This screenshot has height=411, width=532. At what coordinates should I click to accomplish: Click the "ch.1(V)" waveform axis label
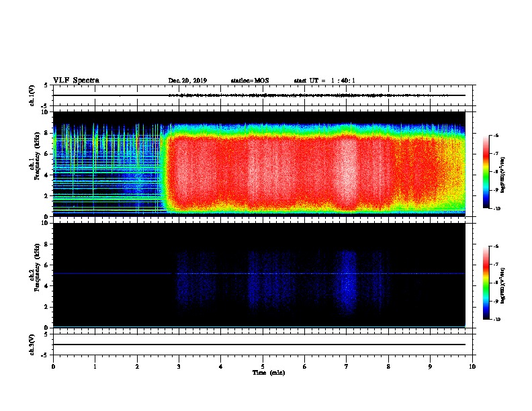[32, 95]
